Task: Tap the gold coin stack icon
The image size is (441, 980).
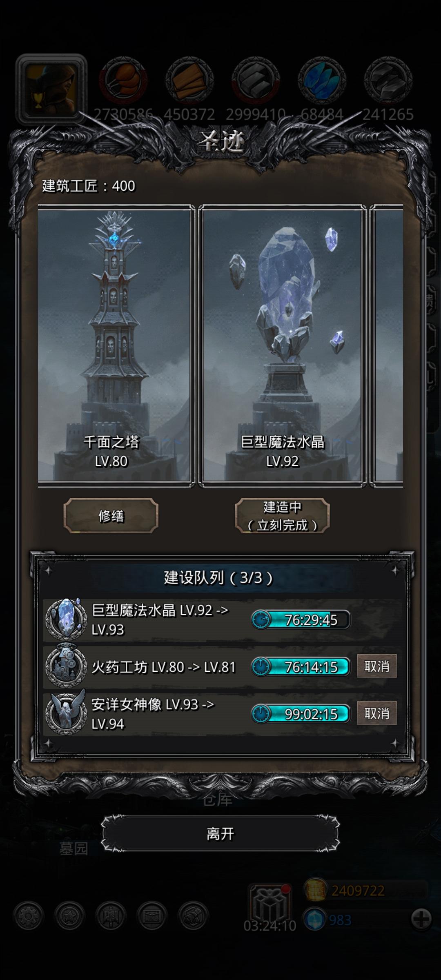Action: [315, 890]
